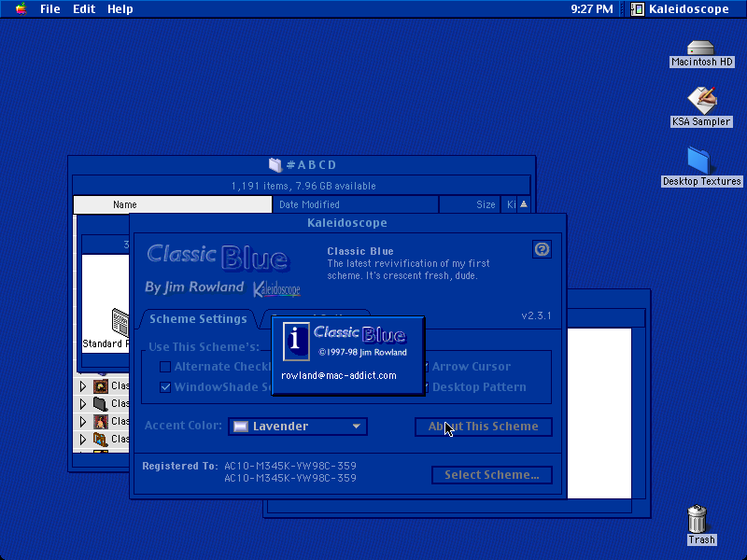
Task: Click the Kaleidoscope window title bar text
Action: 347,223
